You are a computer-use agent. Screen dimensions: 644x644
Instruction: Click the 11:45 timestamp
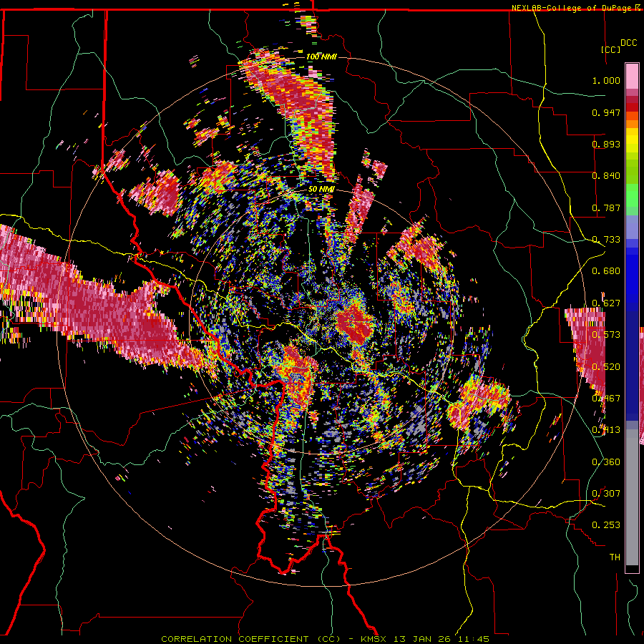click(474, 639)
